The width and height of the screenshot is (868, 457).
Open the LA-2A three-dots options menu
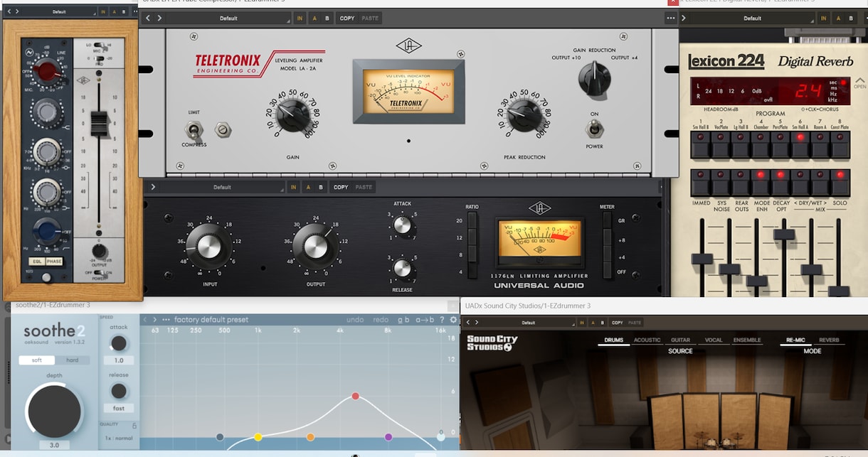[x=670, y=18]
